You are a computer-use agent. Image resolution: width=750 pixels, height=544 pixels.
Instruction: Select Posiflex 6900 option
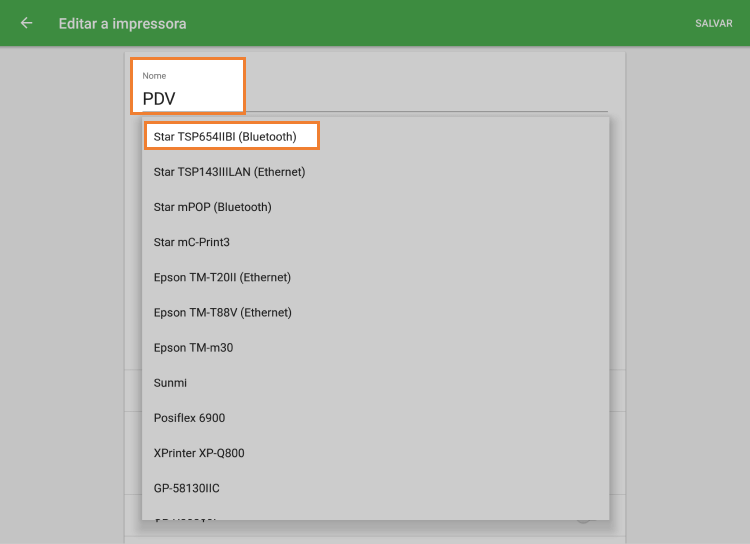pyautogui.click(x=189, y=418)
